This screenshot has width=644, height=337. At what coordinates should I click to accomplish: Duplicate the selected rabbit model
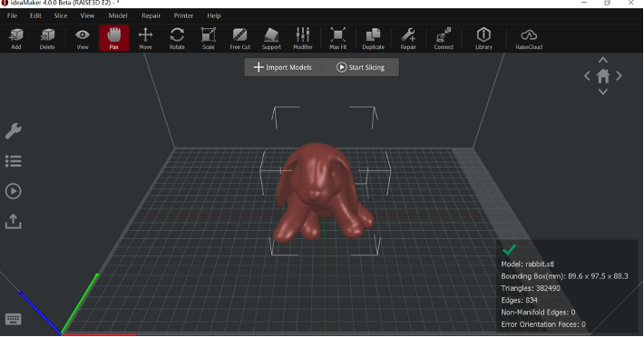[x=373, y=39]
